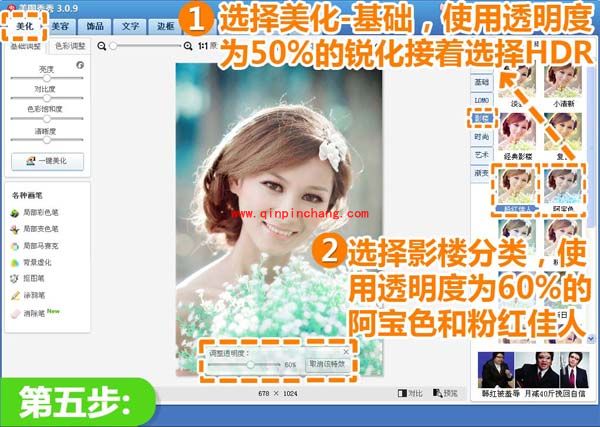Apply the 小清新 effect thumbnail
This screenshot has width=600, height=427.
pos(563,82)
